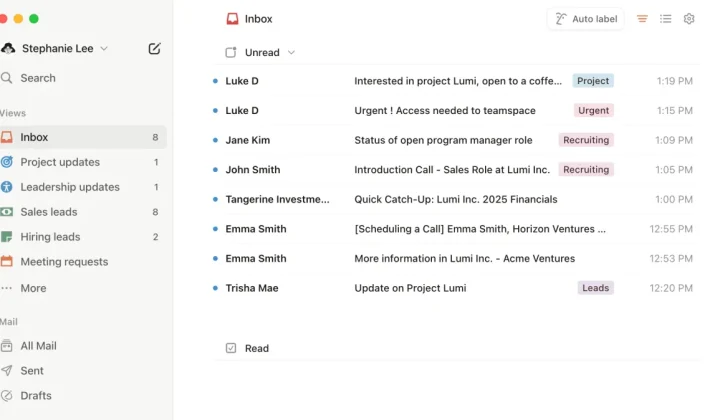
Task: Click the Leadership updates person icon
Action: click(6, 187)
